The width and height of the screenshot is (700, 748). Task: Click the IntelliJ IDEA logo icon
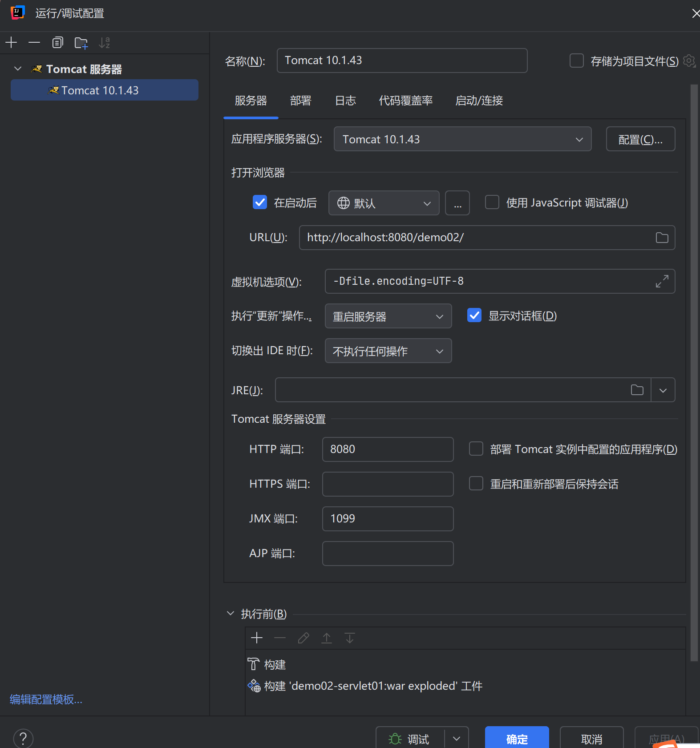point(17,12)
